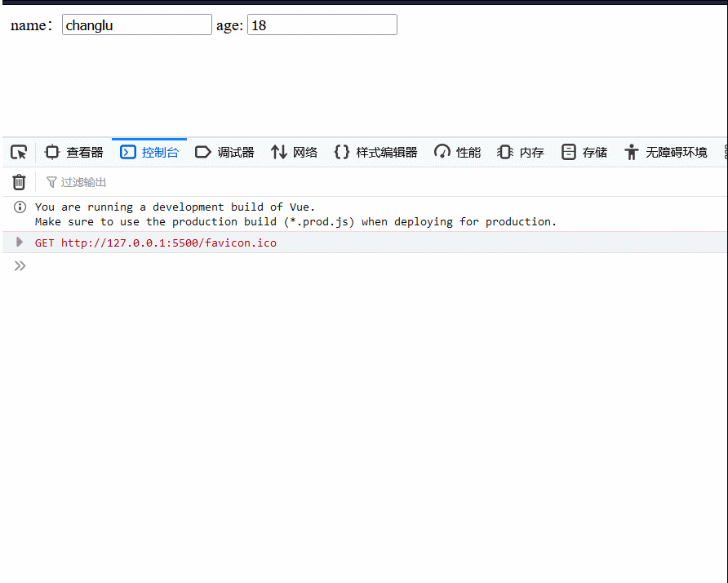Open the 网络 network tab
The width and height of the screenshot is (728, 583).
pos(295,153)
